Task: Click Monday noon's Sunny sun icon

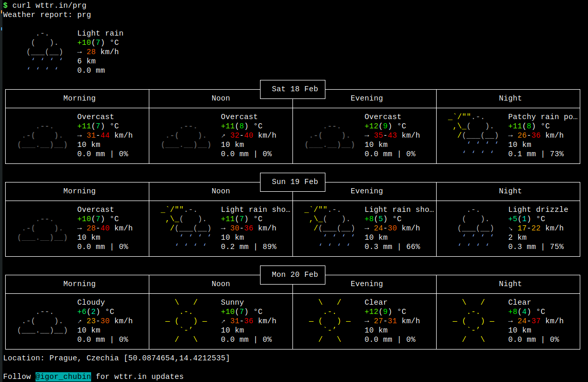Action: [186, 321]
